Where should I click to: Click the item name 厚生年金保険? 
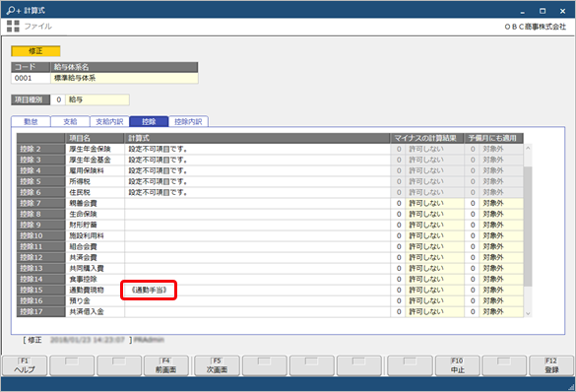click(x=90, y=149)
